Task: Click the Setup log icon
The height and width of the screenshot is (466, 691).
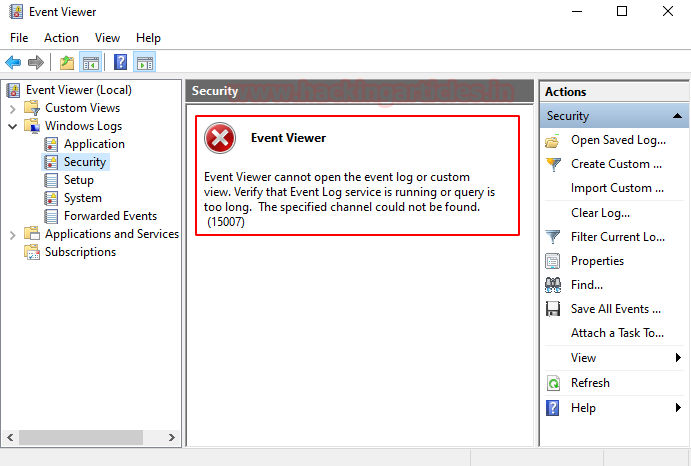Action: pyautogui.click(x=51, y=180)
